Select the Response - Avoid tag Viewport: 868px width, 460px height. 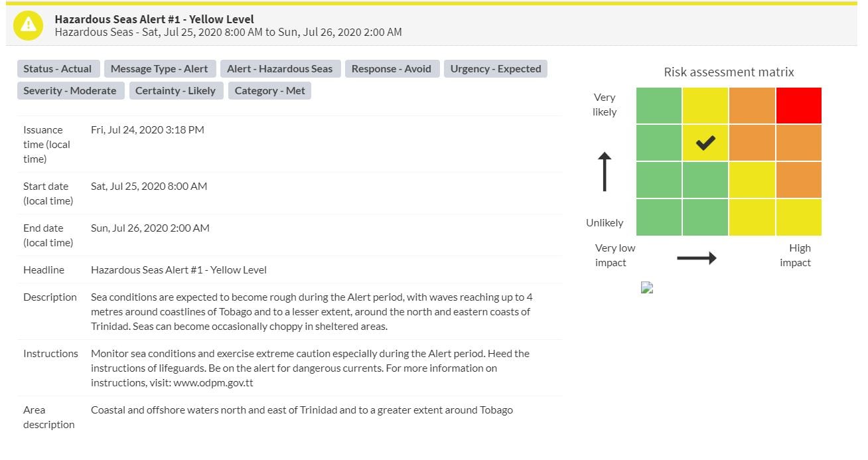pos(392,69)
